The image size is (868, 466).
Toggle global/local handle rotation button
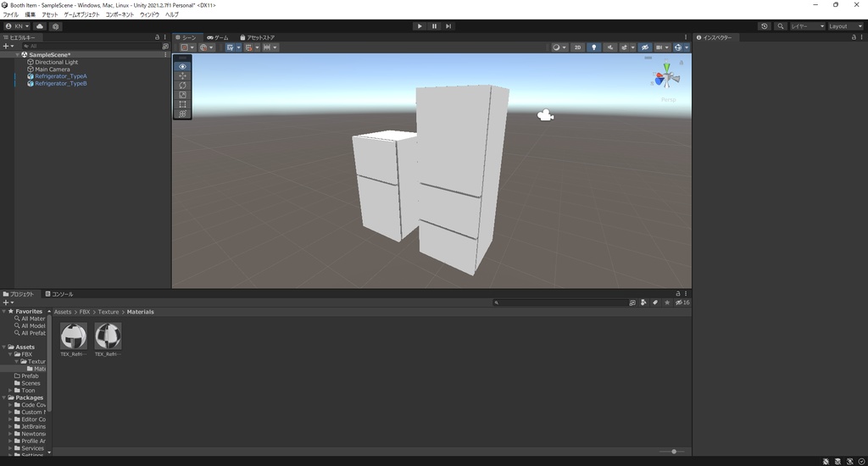207,47
